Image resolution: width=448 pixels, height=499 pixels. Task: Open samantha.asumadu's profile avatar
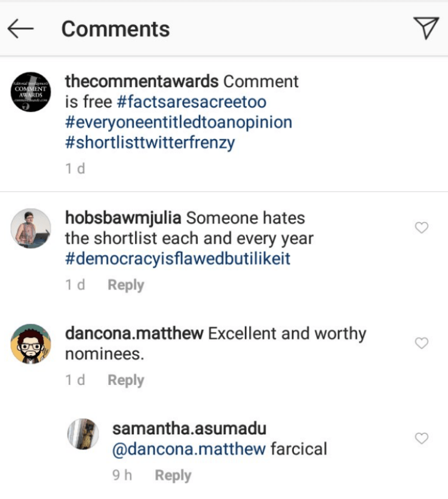(x=82, y=434)
